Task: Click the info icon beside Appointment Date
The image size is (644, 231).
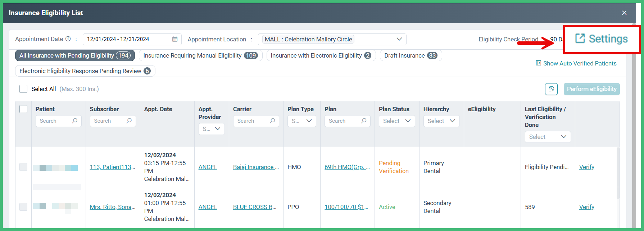Action: pos(68,39)
